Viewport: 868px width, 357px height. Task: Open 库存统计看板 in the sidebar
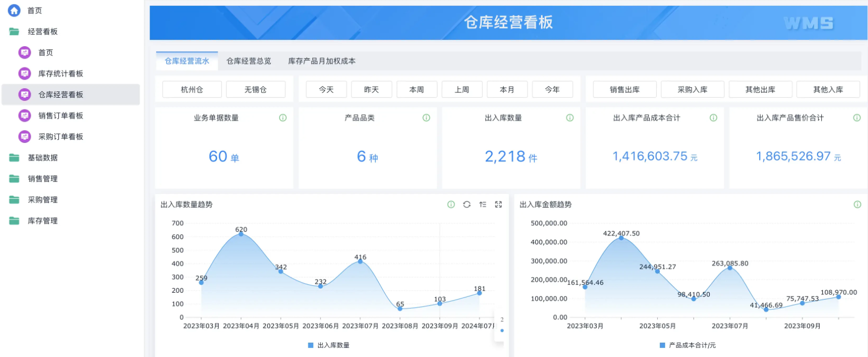click(61, 74)
